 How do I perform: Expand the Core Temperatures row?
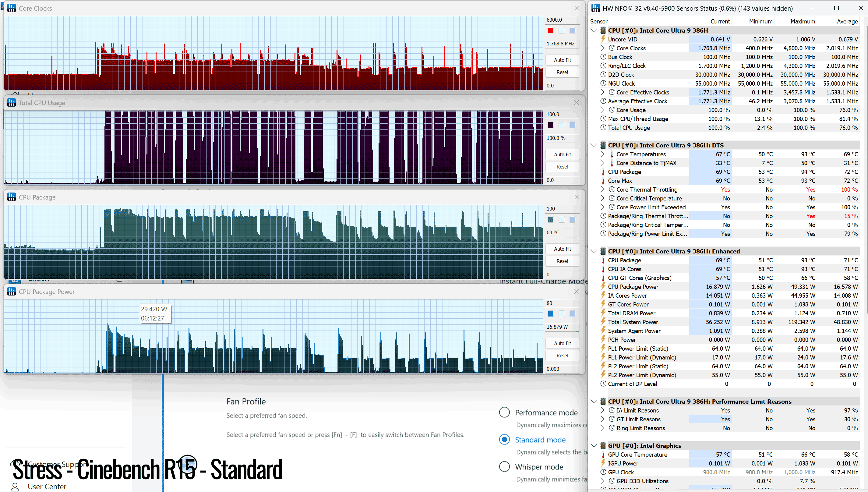pos(602,154)
